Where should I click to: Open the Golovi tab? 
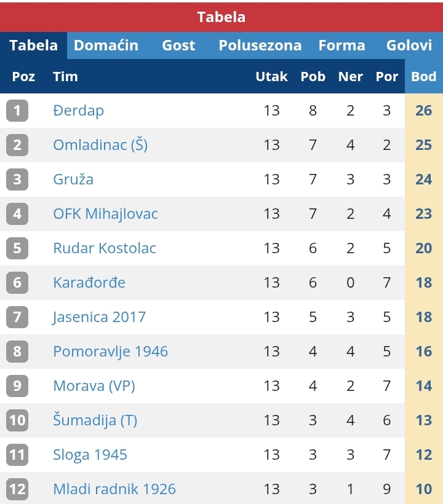pos(409,45)
